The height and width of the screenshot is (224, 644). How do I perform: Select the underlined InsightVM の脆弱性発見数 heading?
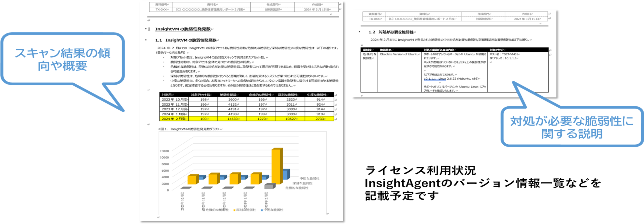(x=183, y=29)
